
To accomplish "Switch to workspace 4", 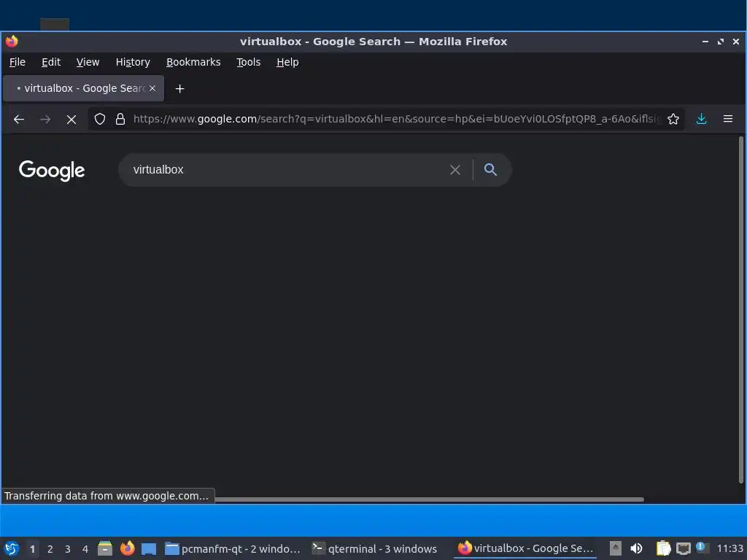I will click(x=85, y=549).
